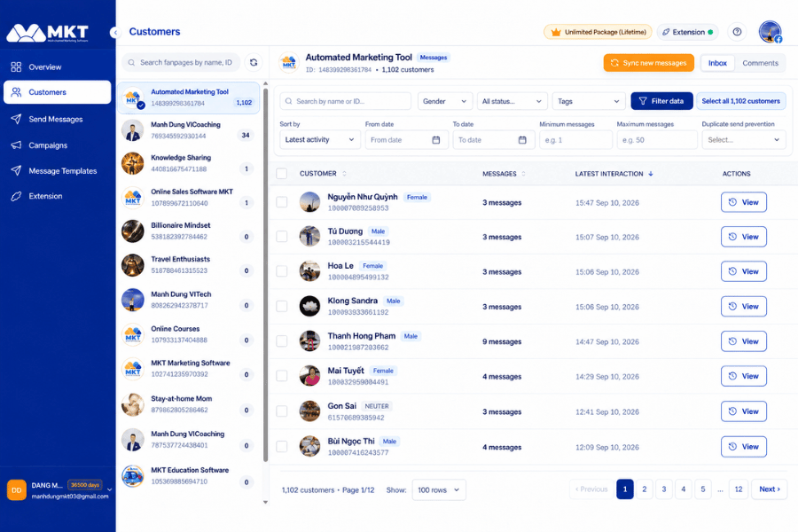Open Duplicate send prevention Select dropdown
The width and height of the screenshot is (798, 532).
tap(744, 139)
